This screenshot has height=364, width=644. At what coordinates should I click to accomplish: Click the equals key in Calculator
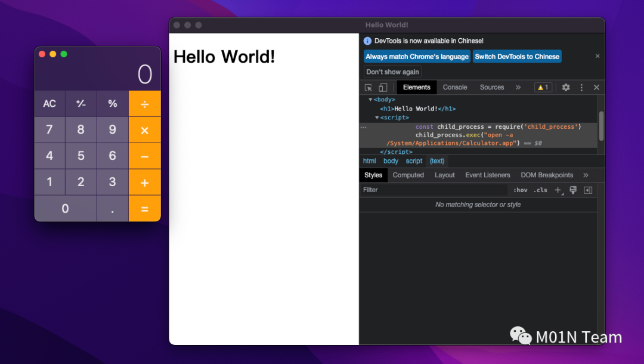(144, 208)
